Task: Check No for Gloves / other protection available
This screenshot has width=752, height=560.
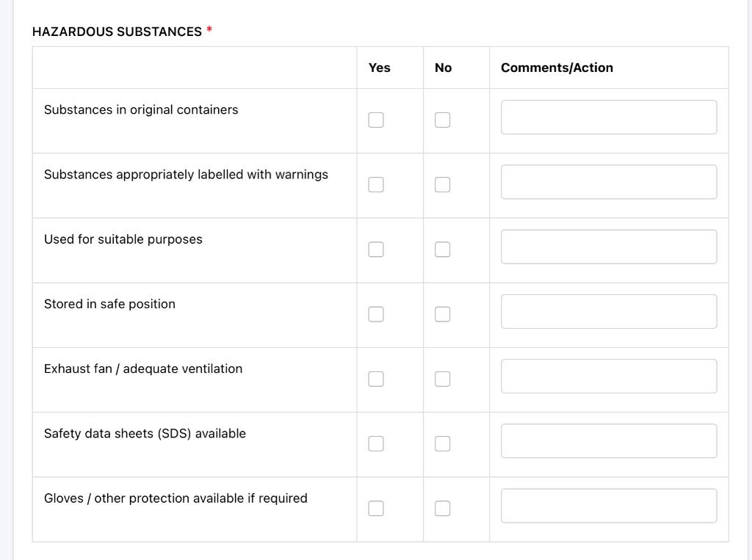Action: tap(442, 508)
